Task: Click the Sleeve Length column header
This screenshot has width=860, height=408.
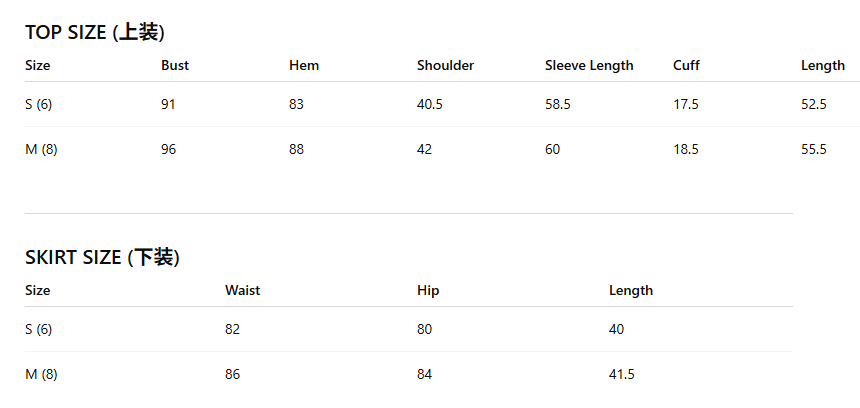Action: pyautogui.click(x=589, y=65)
